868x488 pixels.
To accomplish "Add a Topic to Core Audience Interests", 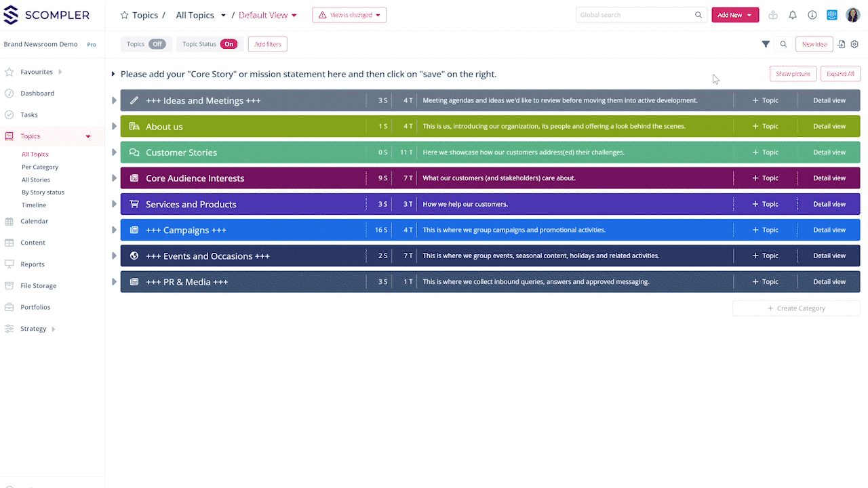I will point(765,178).
